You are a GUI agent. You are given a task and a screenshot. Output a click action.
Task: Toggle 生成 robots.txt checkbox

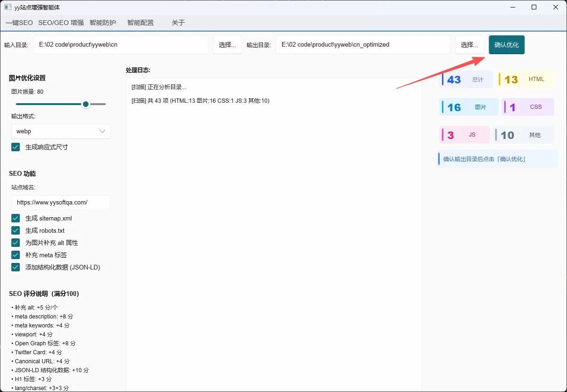pyautogui.click(x=16, y=230)
